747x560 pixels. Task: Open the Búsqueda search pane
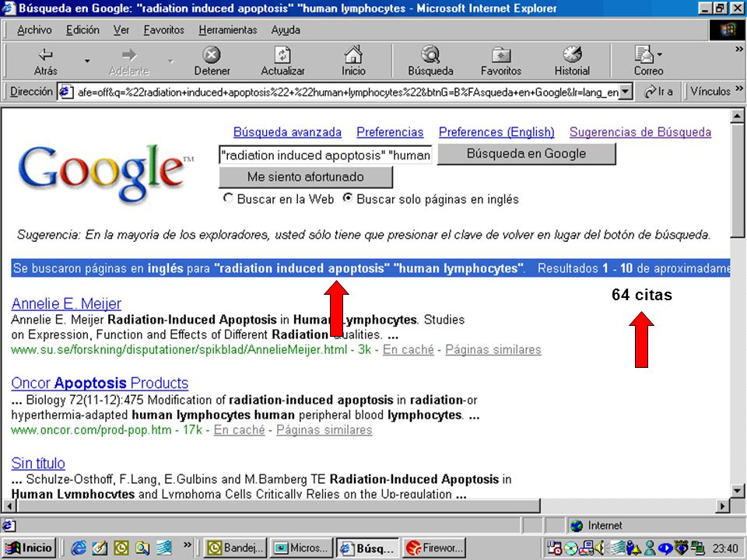click(430, 61)
